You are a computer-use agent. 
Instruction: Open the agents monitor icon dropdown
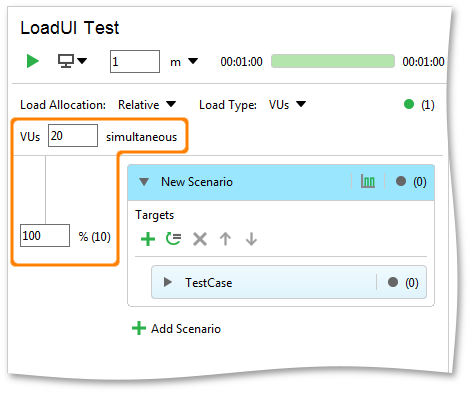[72, 61]
